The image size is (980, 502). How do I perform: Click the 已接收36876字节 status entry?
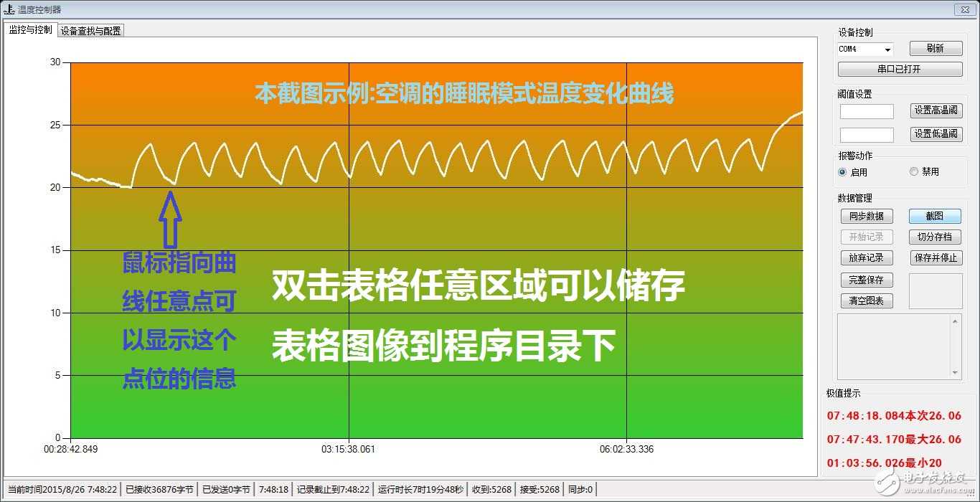pyautogui.click(x=159, y=490)
